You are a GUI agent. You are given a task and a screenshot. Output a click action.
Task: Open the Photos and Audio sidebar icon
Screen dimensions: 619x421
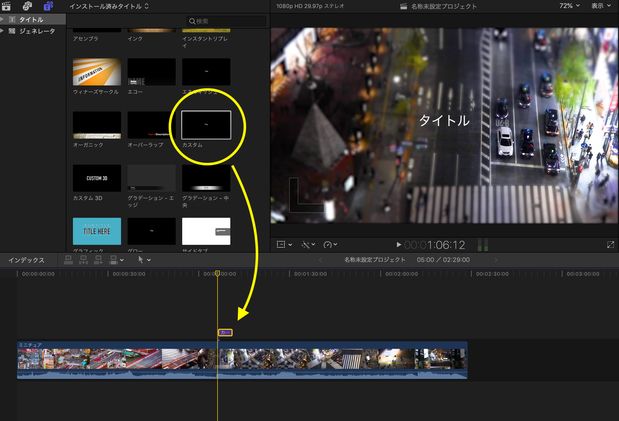tap(27, 6)
